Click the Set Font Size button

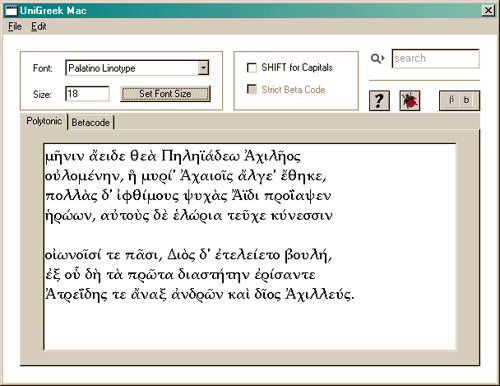tap(165, 94)
